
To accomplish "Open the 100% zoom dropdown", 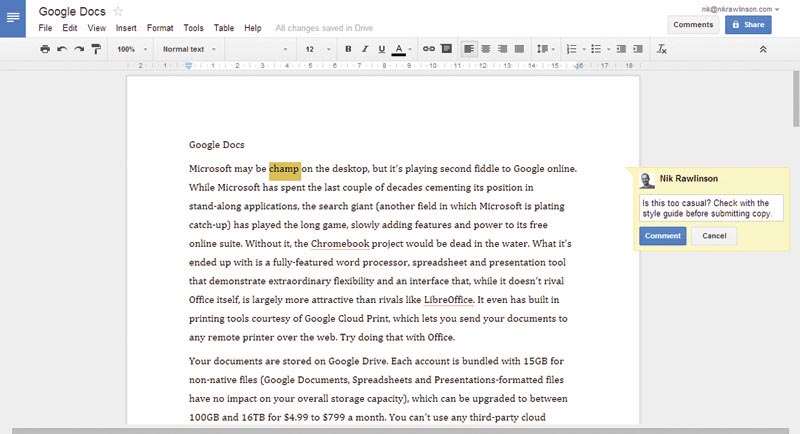I will [x=132, y=49].
